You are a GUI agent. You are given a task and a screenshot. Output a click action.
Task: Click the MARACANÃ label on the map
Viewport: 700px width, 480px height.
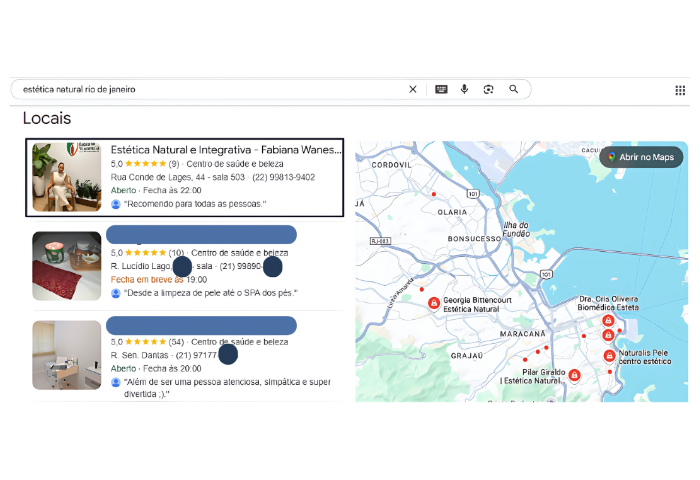point(522,334)
